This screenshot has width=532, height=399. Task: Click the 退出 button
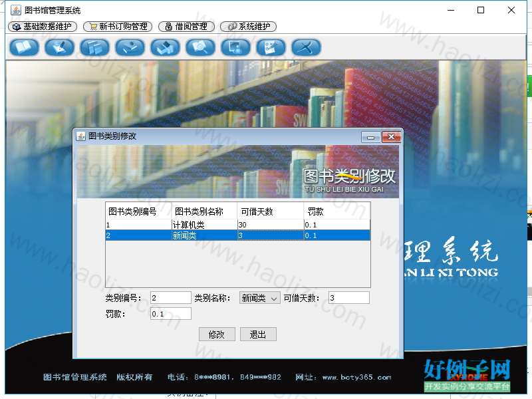pos(258,334)
